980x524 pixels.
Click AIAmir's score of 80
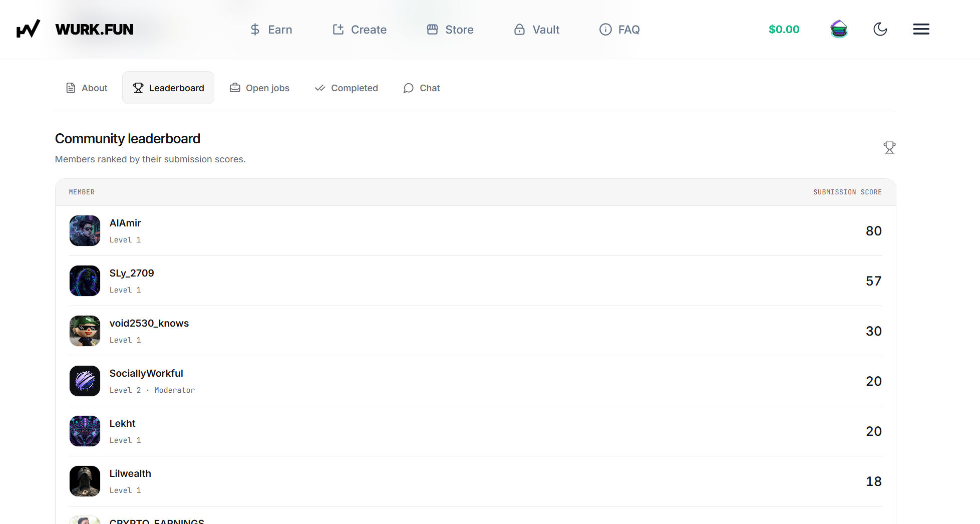tap(873, 231)
